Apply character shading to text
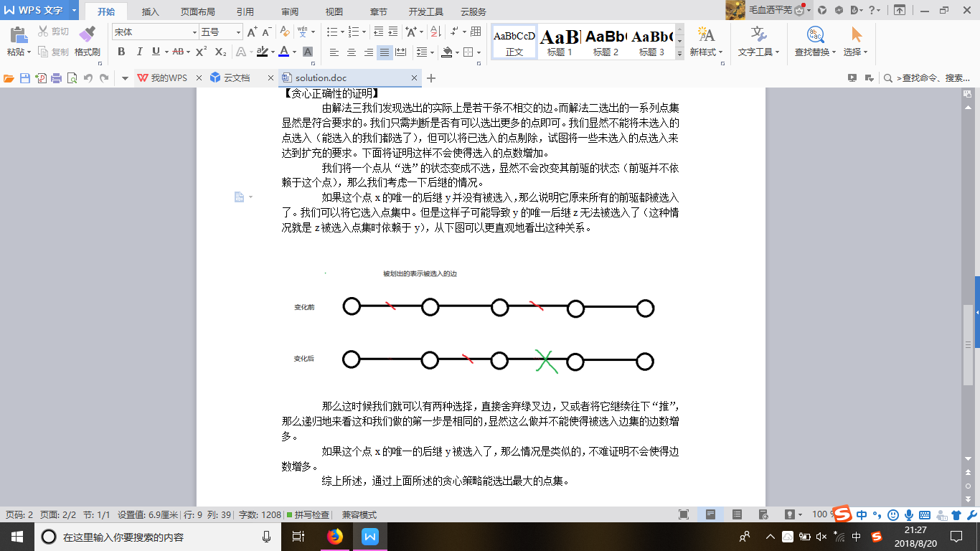The image size is (980, 551). [308, 52]
